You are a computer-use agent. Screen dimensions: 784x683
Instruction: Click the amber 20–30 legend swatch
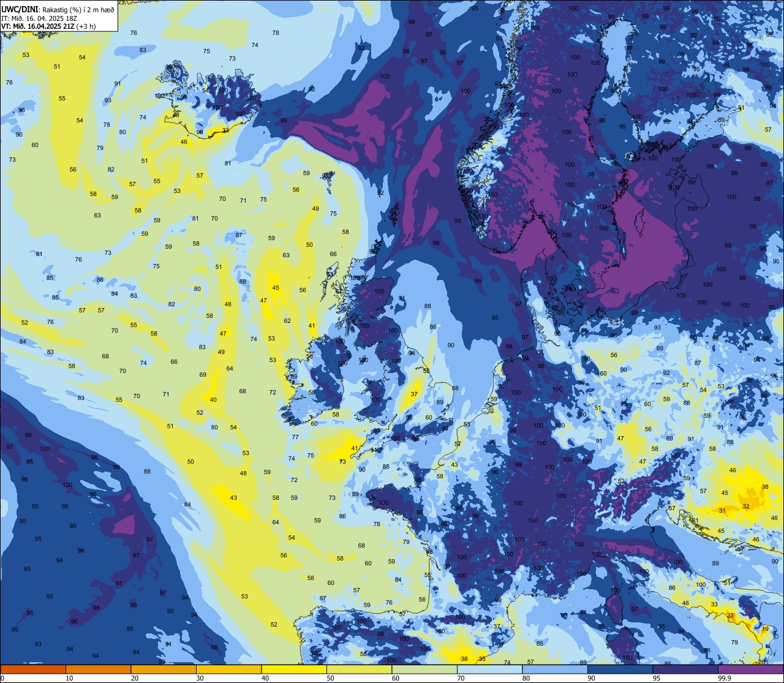click(x=164, y=669)
